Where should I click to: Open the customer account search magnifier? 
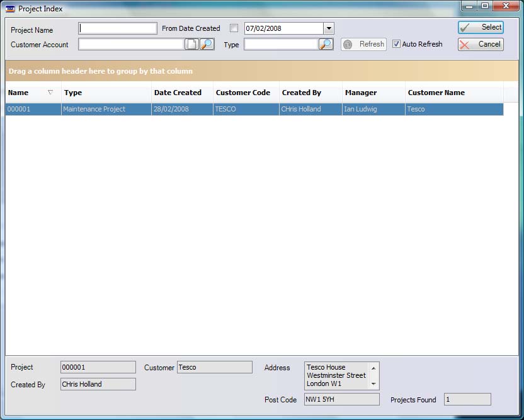(x=207, y=44)
